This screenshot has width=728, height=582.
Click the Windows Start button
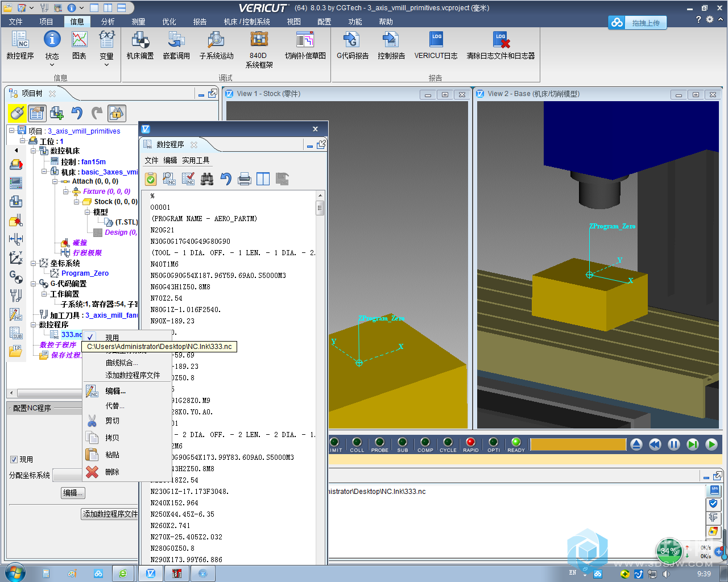click(x=15, y=573)
